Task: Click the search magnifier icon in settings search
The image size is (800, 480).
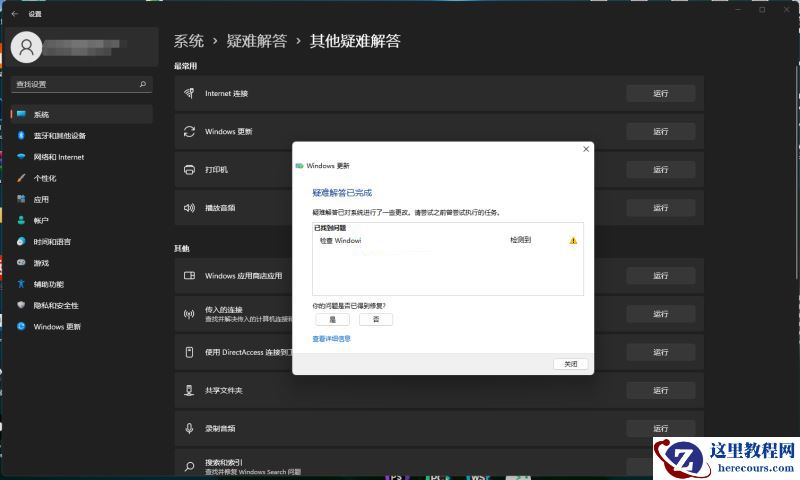Action: 143,84
